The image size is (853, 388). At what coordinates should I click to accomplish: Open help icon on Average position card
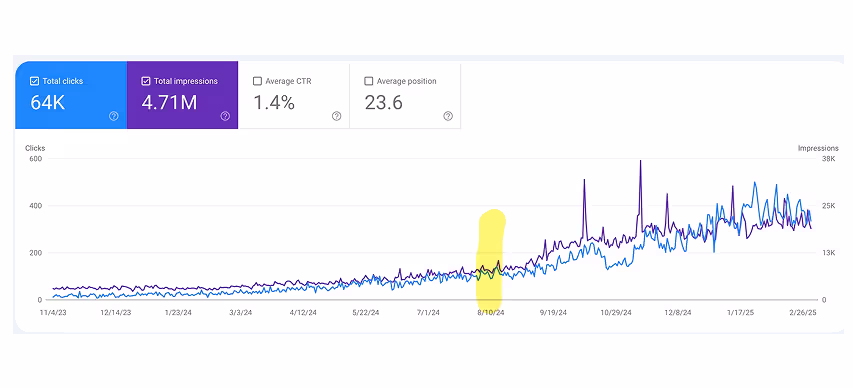[x=448, y=116]
